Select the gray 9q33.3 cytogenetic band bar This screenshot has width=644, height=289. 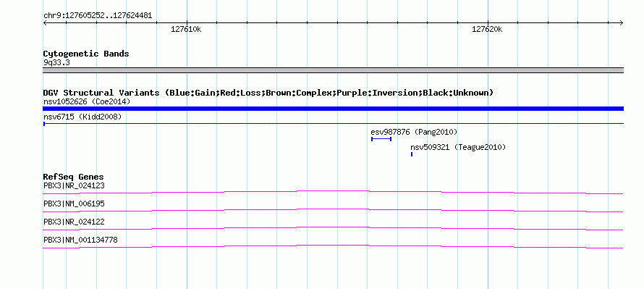click(x=333, y=70)
